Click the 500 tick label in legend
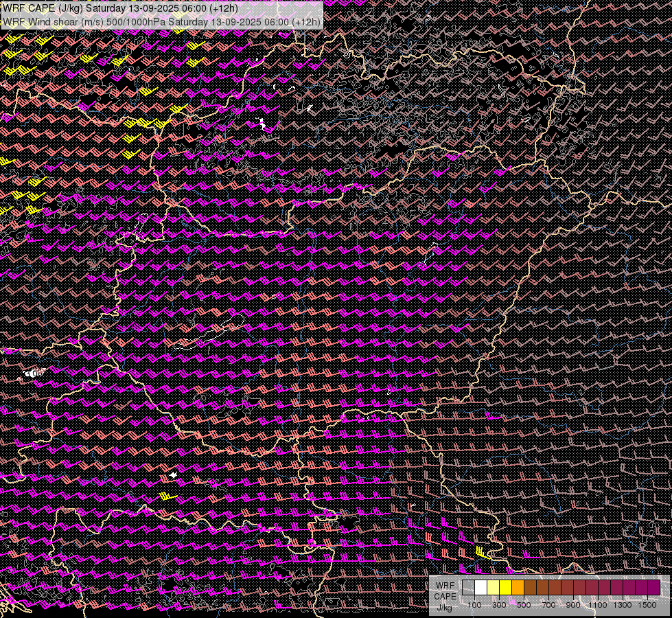The image size is (672, 618). pos(524,605)
